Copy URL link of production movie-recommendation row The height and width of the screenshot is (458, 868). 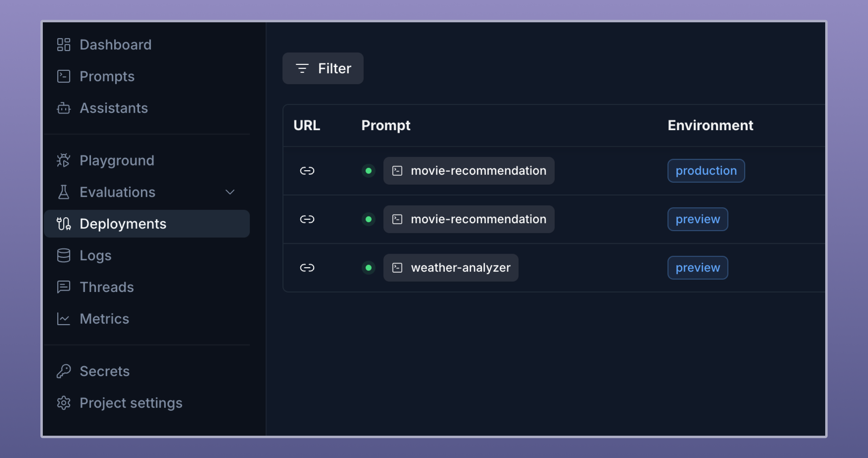[x=307, y=171]
